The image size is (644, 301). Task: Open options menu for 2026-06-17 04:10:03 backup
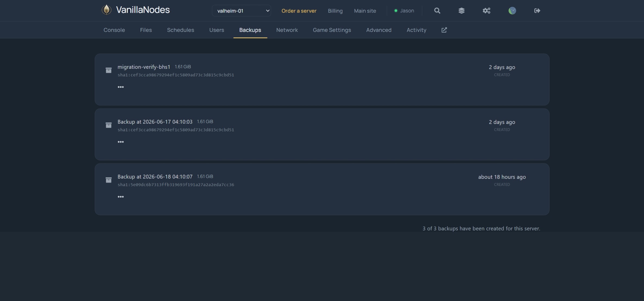[121, 142]
